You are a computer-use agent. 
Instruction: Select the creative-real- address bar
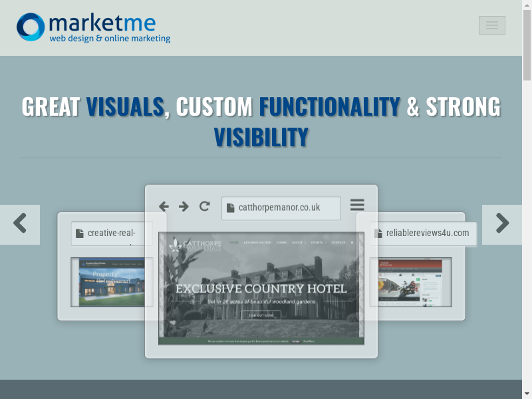pos(112,233)
